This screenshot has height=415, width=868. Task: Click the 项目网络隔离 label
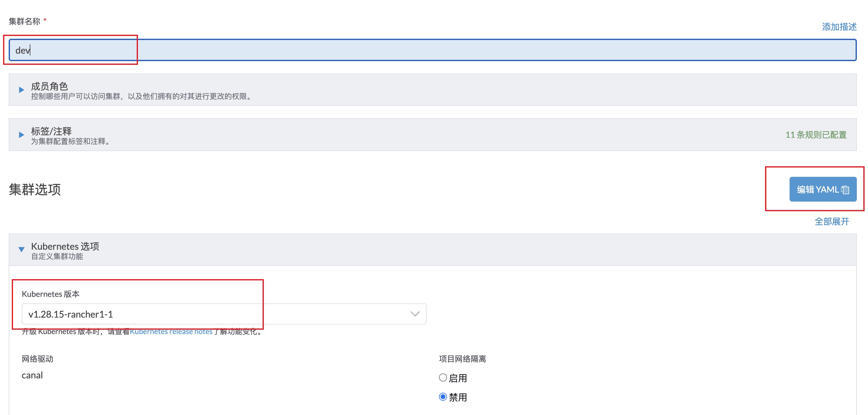coord(462,359)
